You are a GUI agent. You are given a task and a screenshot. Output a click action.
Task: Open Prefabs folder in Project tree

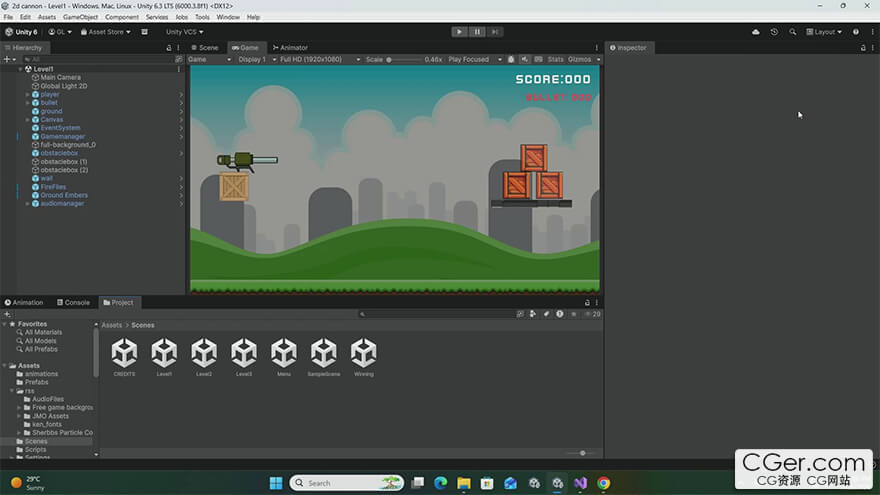click(36, 382)
